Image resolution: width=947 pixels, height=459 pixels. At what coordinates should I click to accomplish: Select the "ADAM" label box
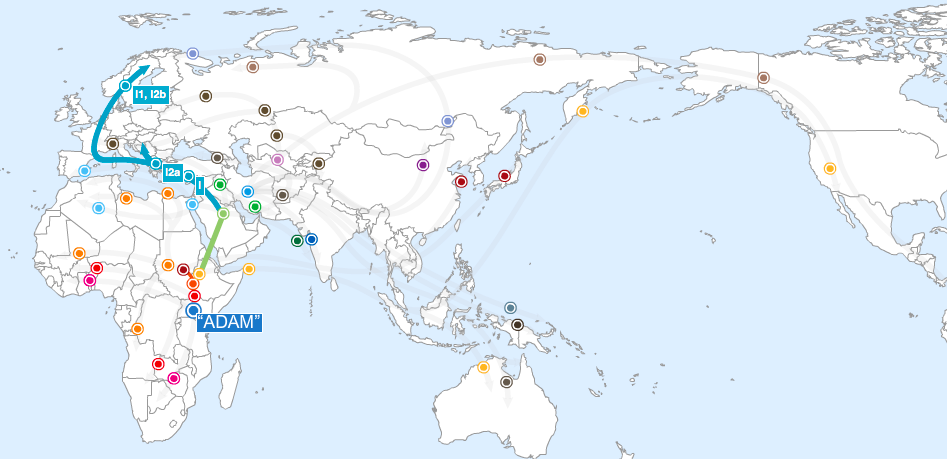pos(230,322)
